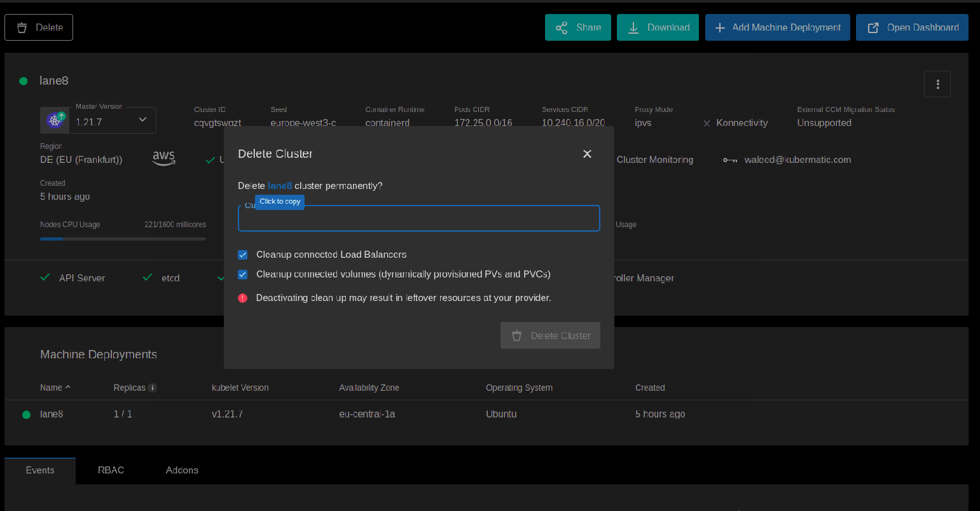This screenshot has width=980, height=511.
Task: Open the cluster three-dot options menu
Action: (937, 83)
